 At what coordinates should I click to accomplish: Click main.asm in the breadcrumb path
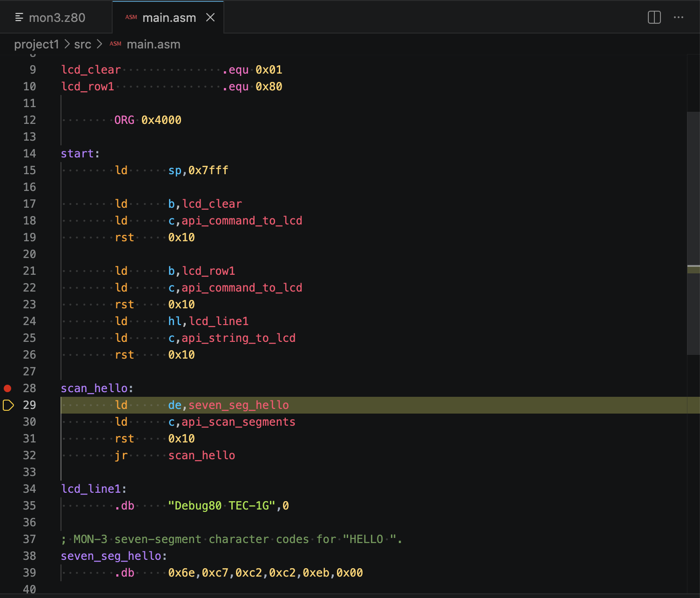click(153, 44)
